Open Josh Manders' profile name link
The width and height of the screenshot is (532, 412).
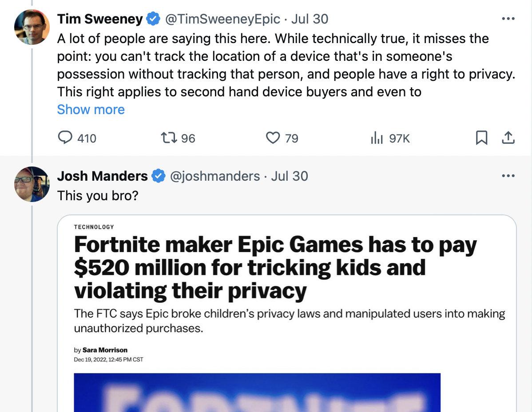[102, 176]
